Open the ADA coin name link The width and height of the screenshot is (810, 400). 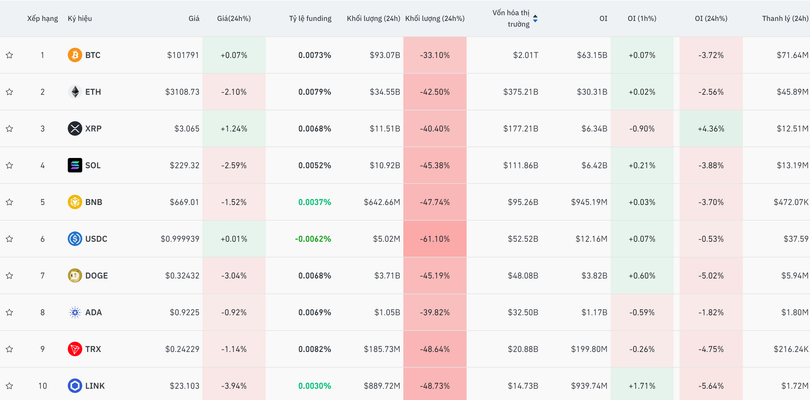93,312
